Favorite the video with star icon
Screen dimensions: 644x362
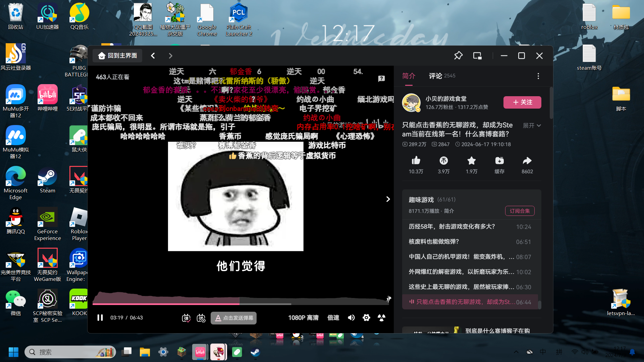click(x=471, y=161)
